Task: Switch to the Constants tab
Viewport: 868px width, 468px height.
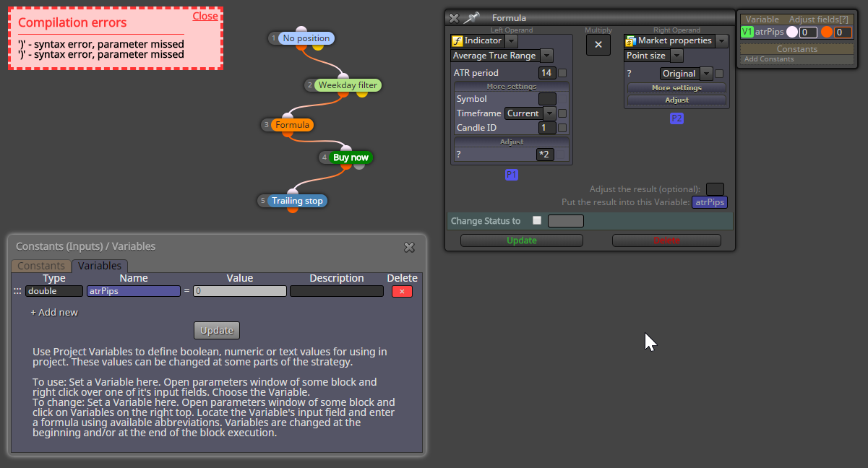Action: pos(41,266)
